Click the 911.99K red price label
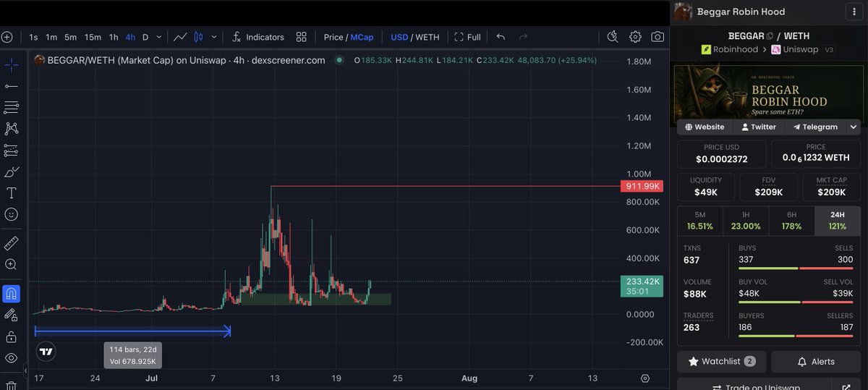 pos(642,187)
